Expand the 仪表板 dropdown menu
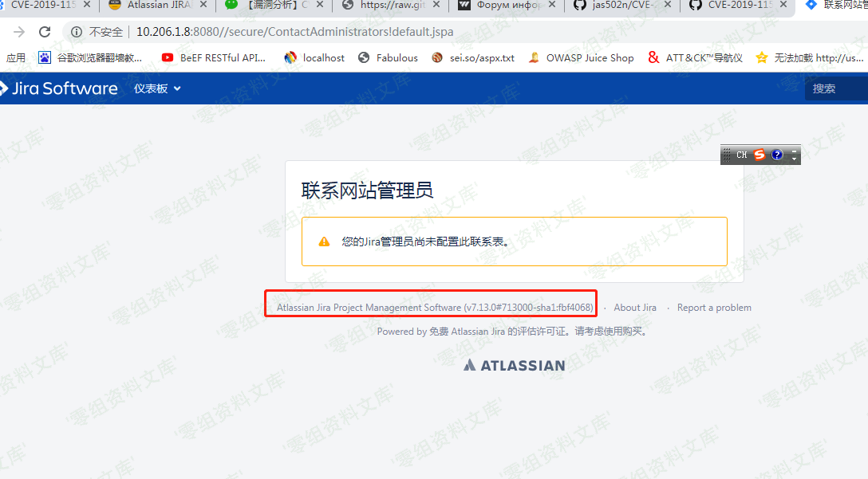Image resolution: width=868 pixels, height=479 pixels. point(157,88)
